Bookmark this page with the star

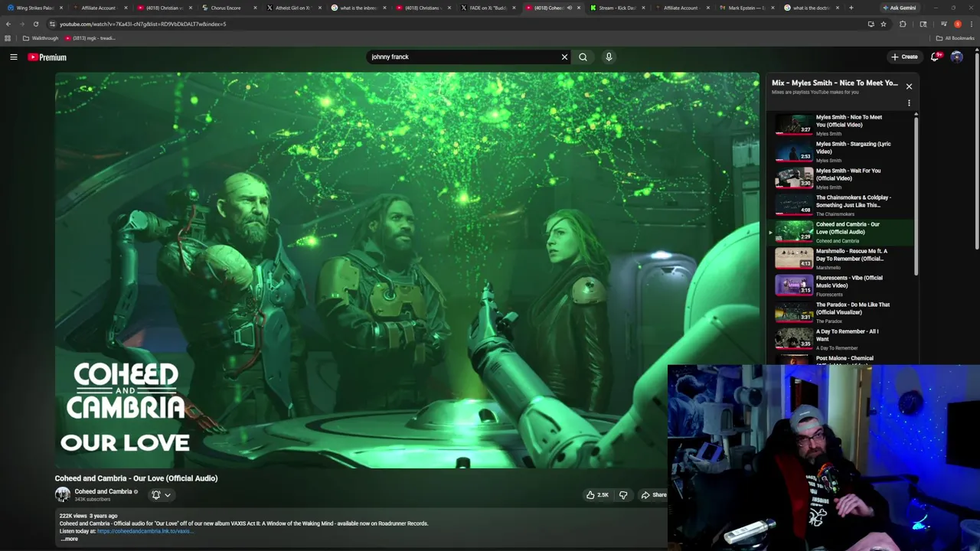(884, 24)
